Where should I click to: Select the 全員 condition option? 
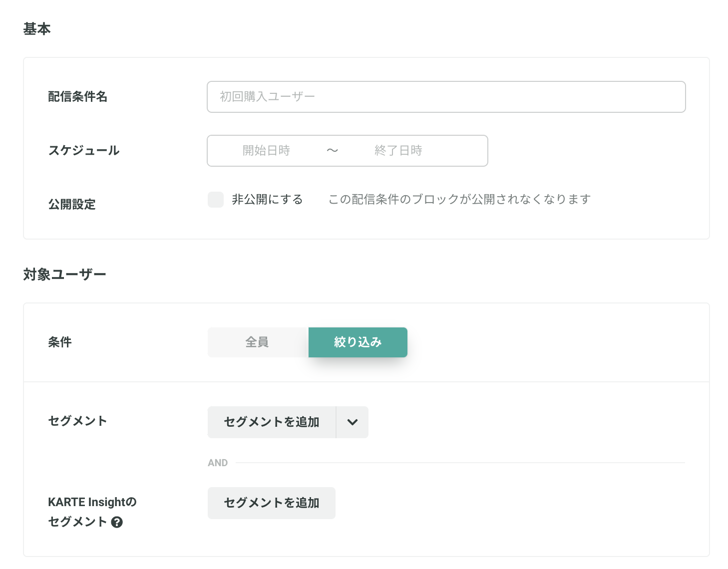(258, 342)
